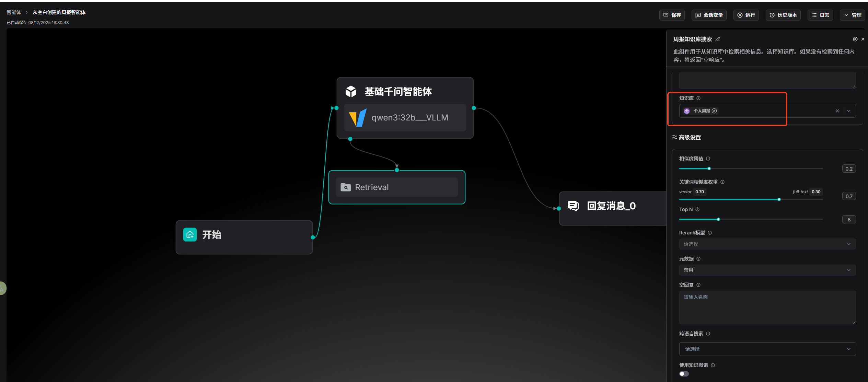
Task: Expand the 跨语言搜索 dropdown
Action: point(767,349)
